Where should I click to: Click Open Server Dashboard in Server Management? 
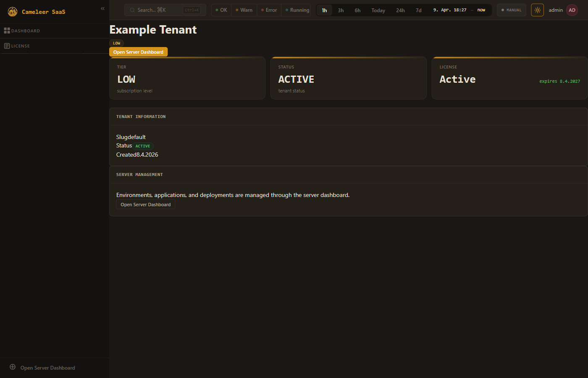pyautogui.click(x=145, y=205)
